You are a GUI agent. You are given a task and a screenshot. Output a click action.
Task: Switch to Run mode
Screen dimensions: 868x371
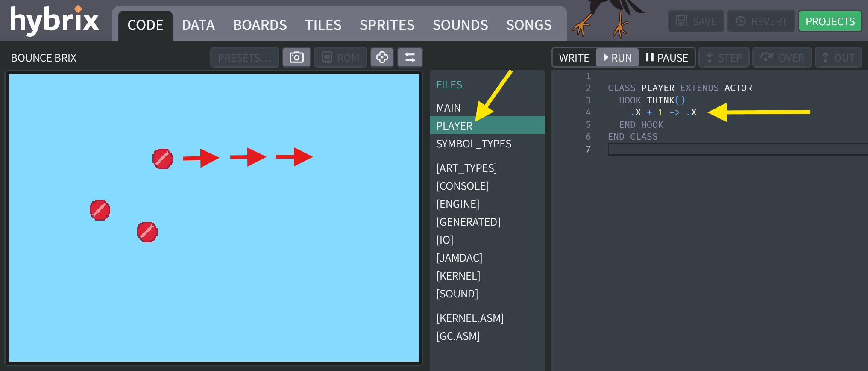point(617,58)
